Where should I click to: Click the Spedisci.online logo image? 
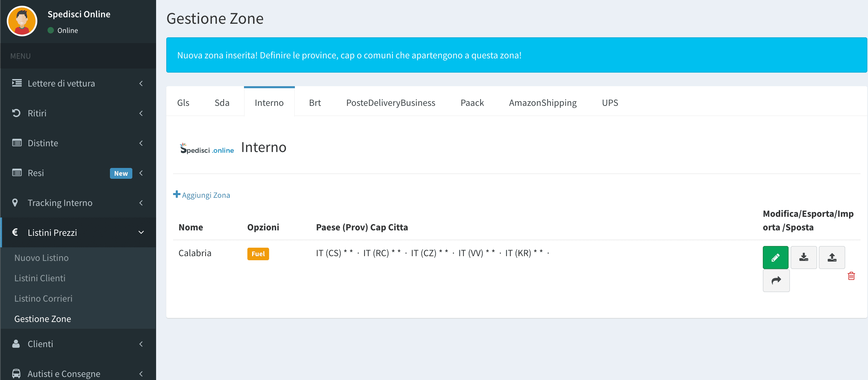207,149
